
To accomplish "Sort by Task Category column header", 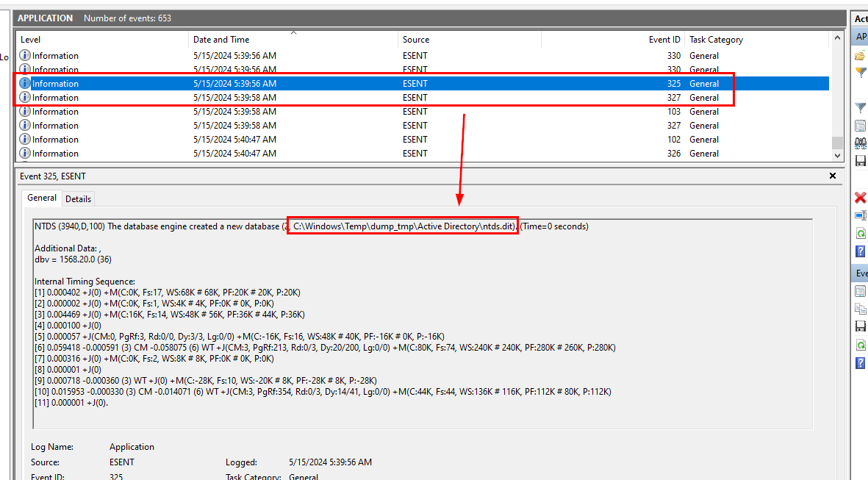I will click(757, 39).
